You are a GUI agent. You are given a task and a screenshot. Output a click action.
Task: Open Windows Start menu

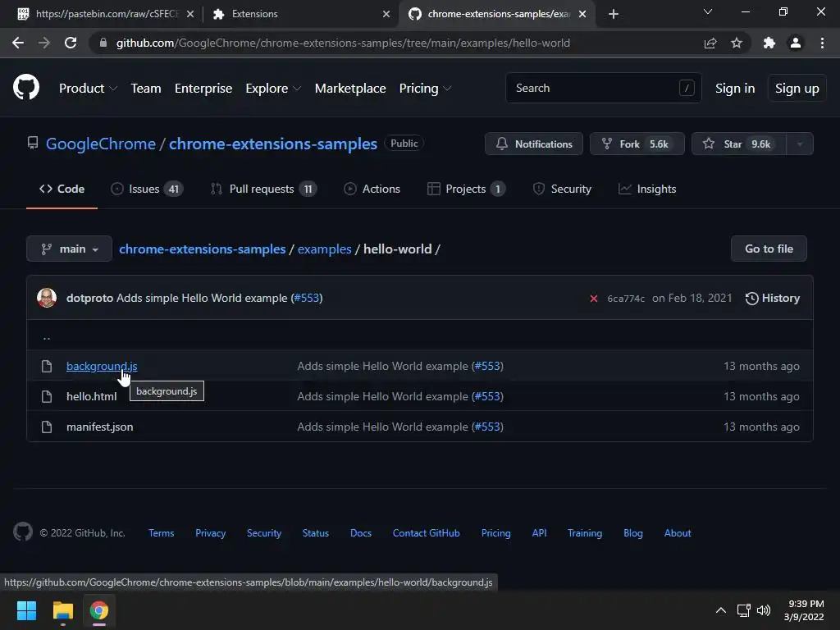coord(26,610)
